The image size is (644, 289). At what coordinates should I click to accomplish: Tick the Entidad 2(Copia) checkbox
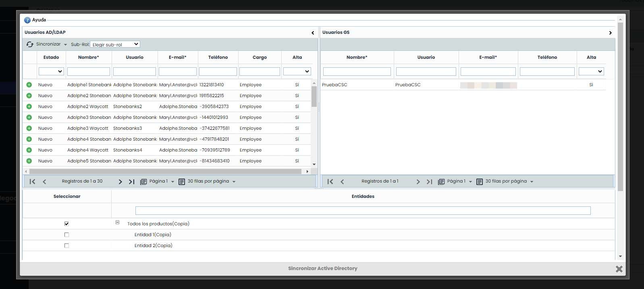(x=66, y=245)
